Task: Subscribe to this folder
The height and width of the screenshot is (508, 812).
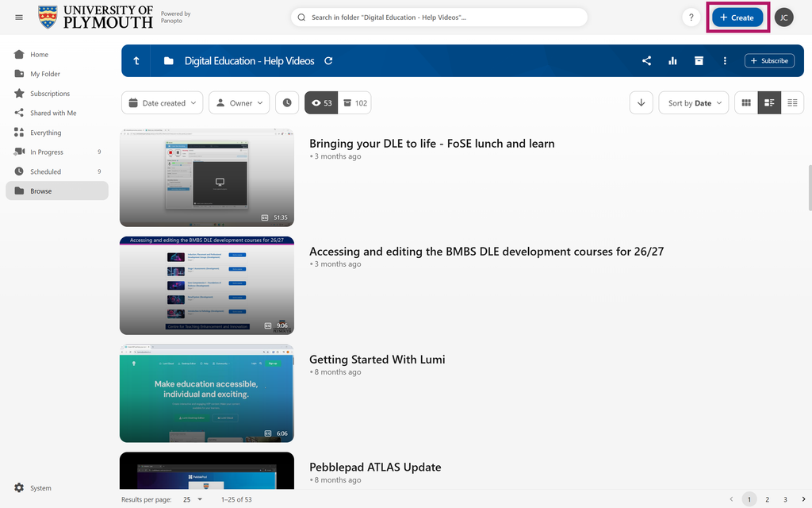Action: 769,60
